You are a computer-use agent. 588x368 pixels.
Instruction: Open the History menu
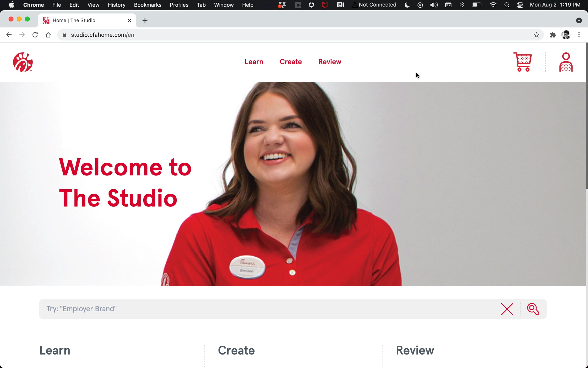[116, 5]
